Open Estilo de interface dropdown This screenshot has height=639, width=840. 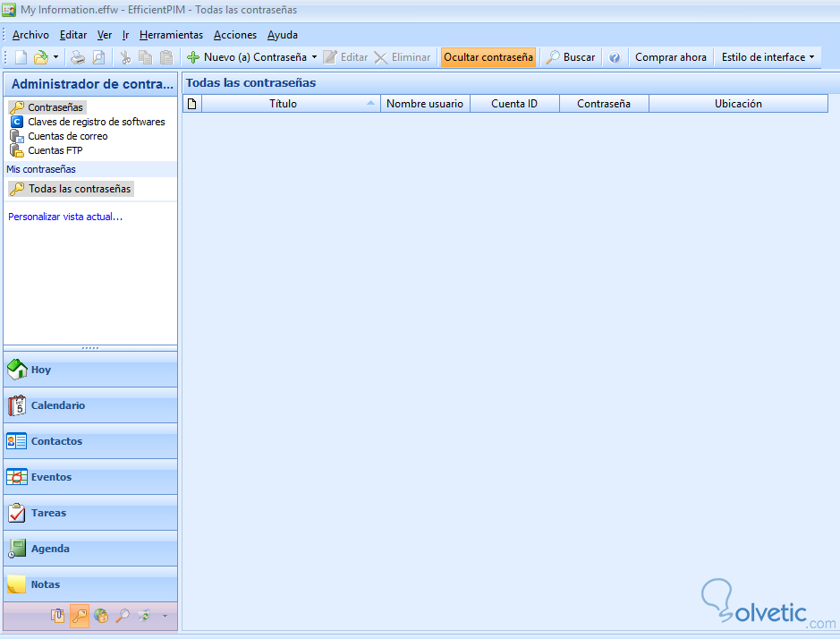(768, 57)
